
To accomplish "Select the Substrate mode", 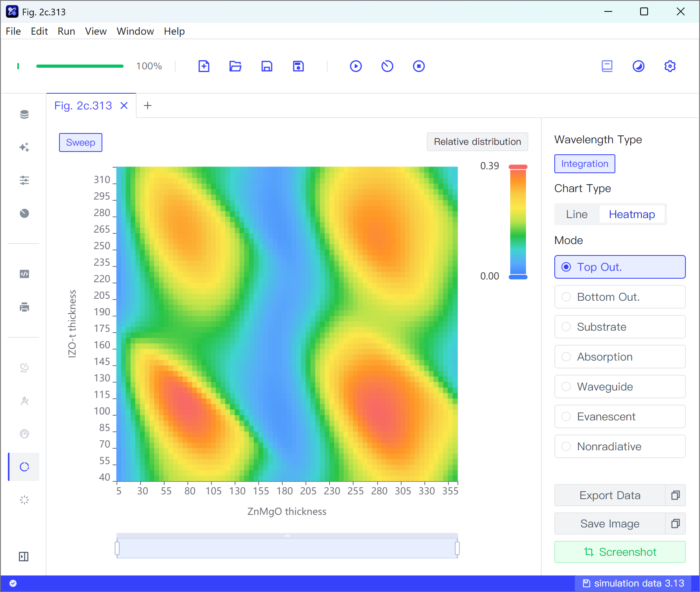I will pos(620,327).
